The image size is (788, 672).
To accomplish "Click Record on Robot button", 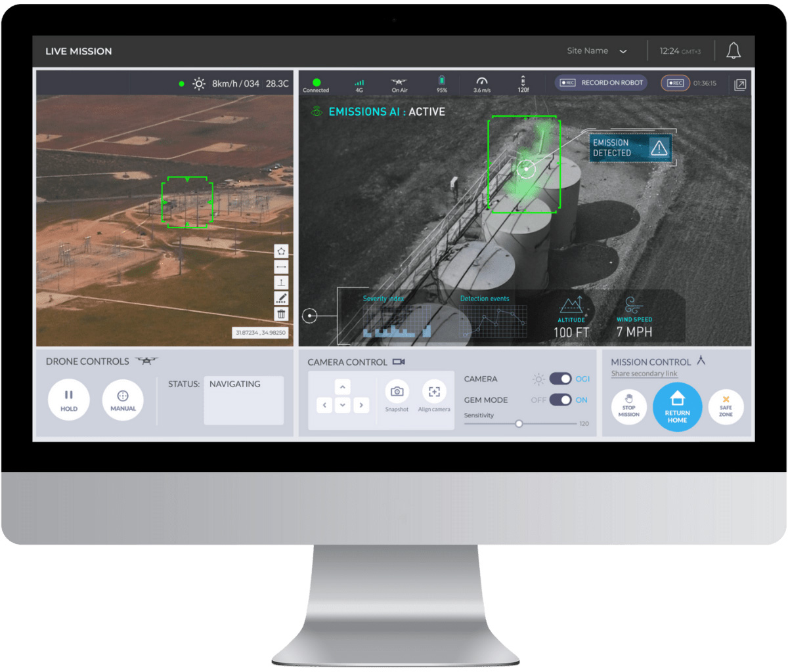I will click(x=602, y=83).
